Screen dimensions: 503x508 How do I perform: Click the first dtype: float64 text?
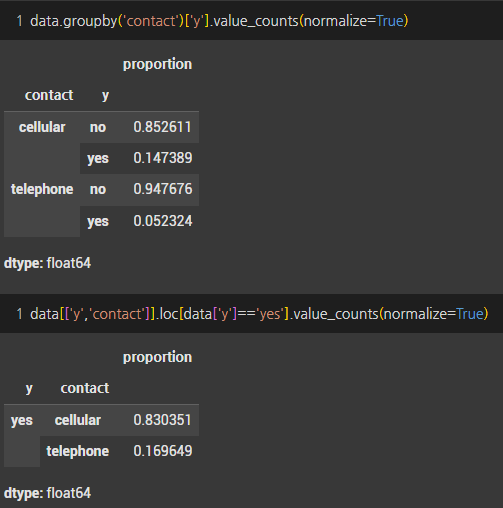47,263
